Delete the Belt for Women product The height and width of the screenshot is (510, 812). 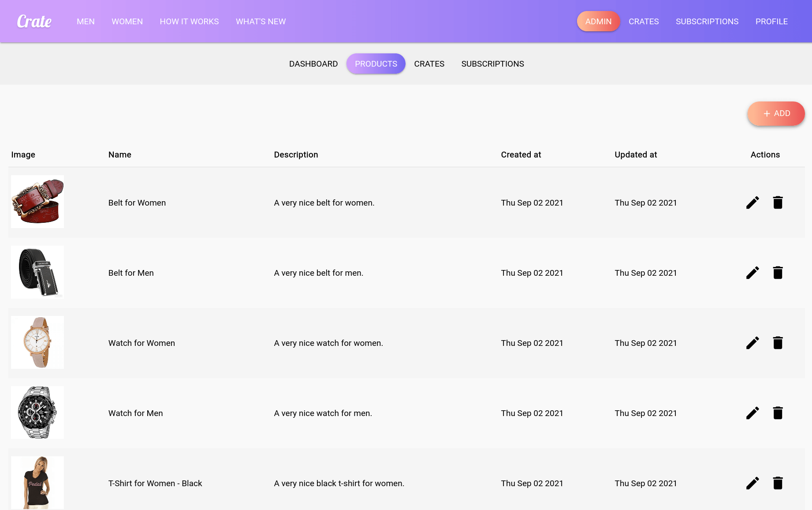(778, 202)
